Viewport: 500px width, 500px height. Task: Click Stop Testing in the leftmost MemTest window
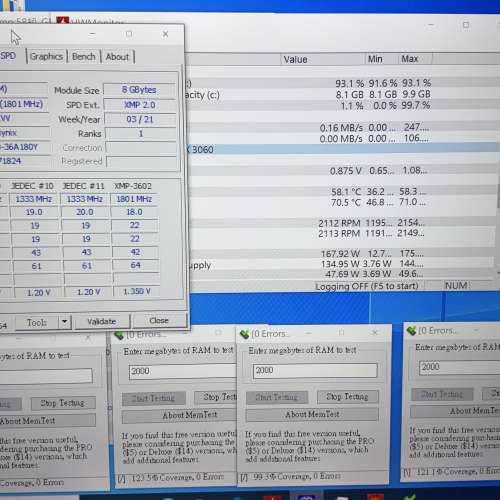point(63,403)
